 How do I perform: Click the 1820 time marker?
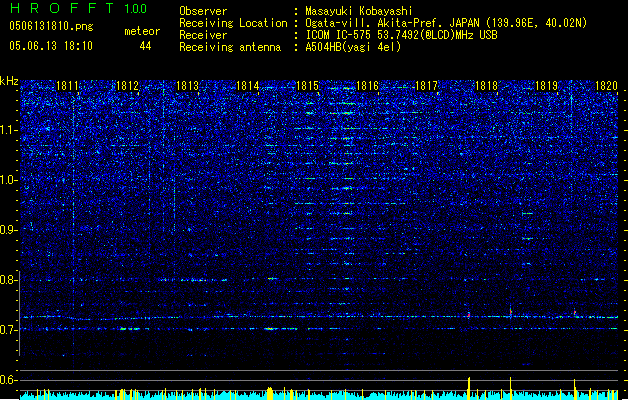click(606, 86)
